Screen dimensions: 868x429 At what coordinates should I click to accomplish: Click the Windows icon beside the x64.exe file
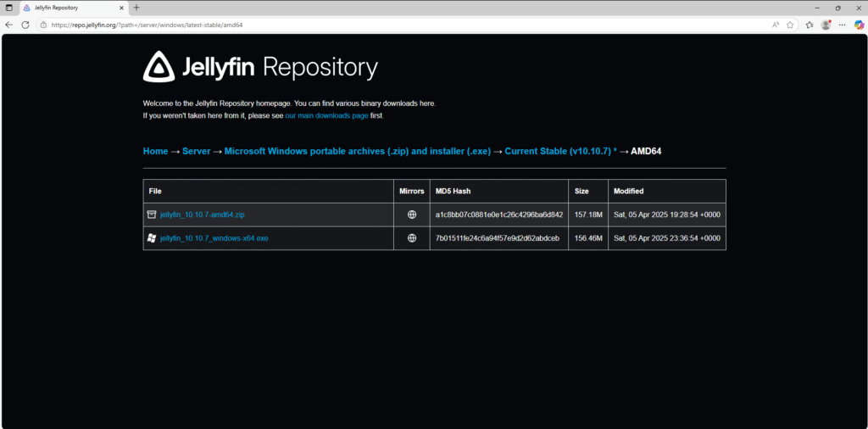tap(152, 238)
